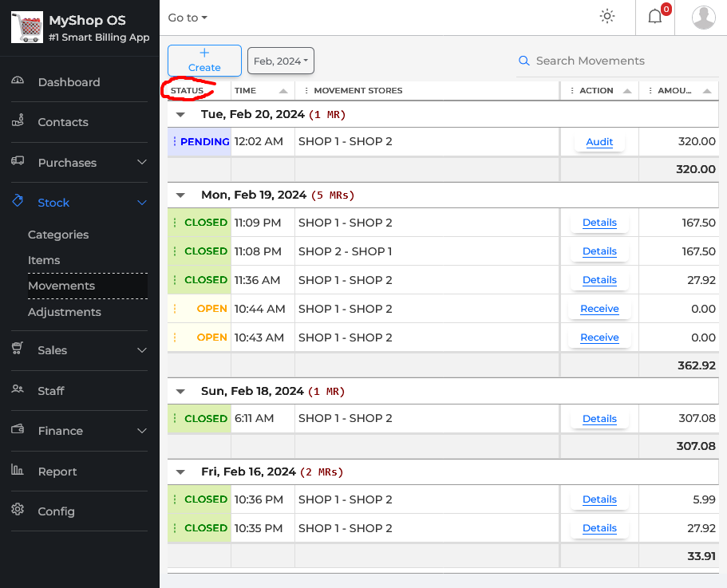The width and height of the screenshot is (727, 588).
Task: Go to Contacts in the sidebar
Action: [62, 122]
